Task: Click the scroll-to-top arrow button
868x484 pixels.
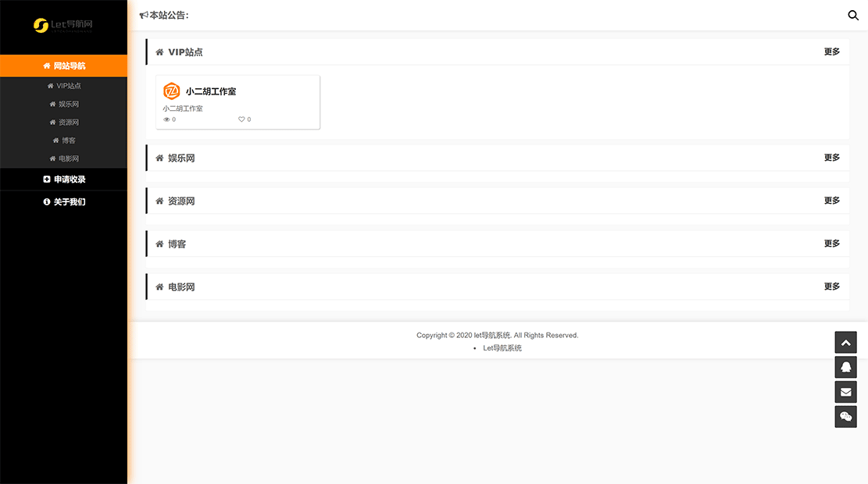Action: [845, 342]
